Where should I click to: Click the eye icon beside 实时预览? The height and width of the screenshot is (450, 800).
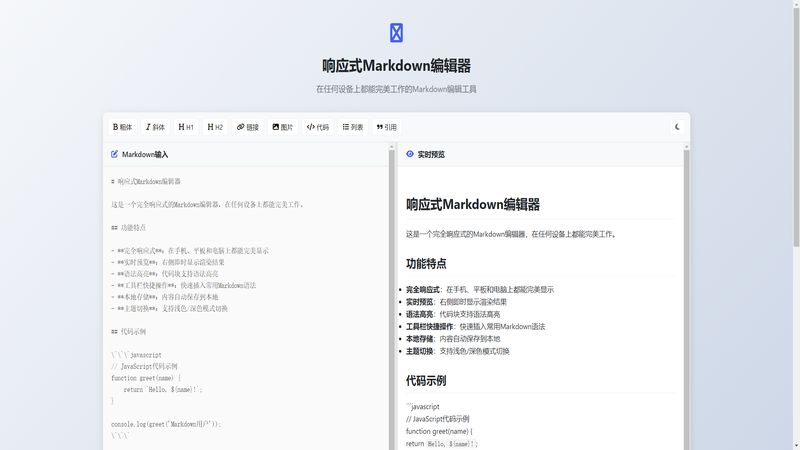(x=409, y=155)
